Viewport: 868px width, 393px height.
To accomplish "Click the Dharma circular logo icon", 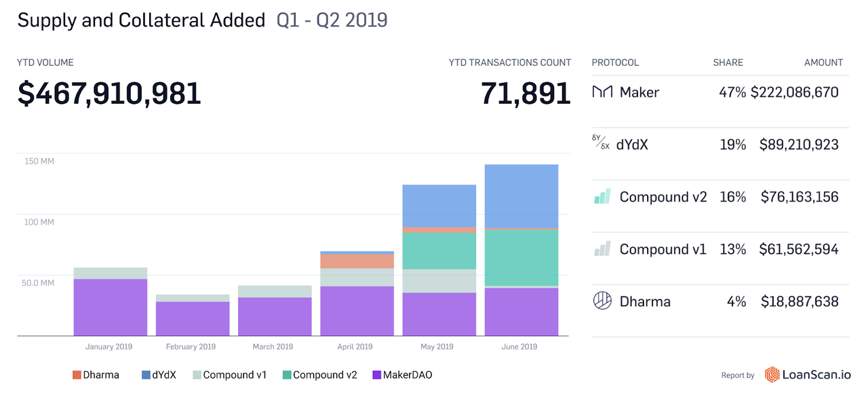I will (x=602, y=301).
